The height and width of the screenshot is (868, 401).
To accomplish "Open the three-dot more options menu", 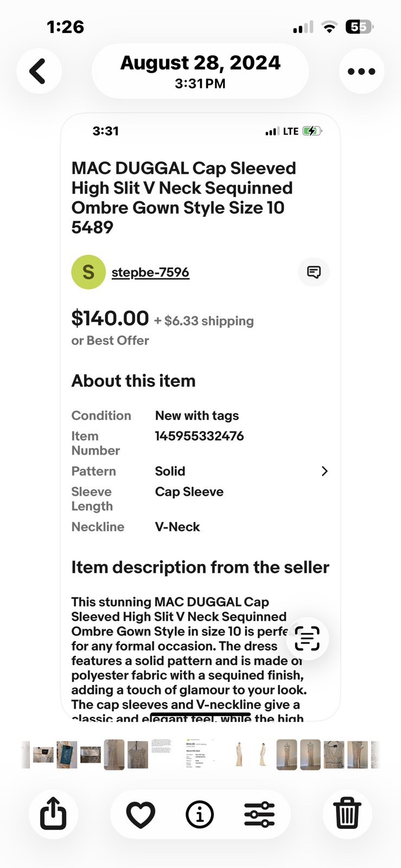I will tap(361, 71).
